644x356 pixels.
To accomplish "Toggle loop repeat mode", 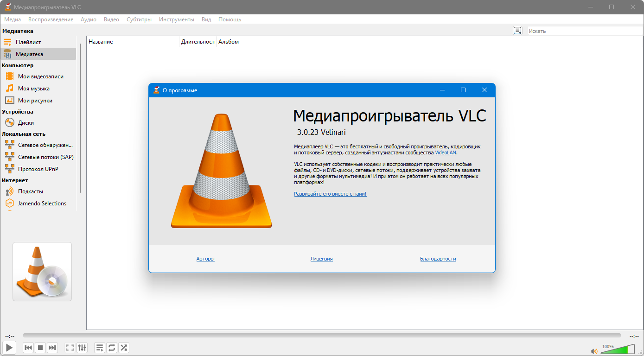I will (112, 348).
